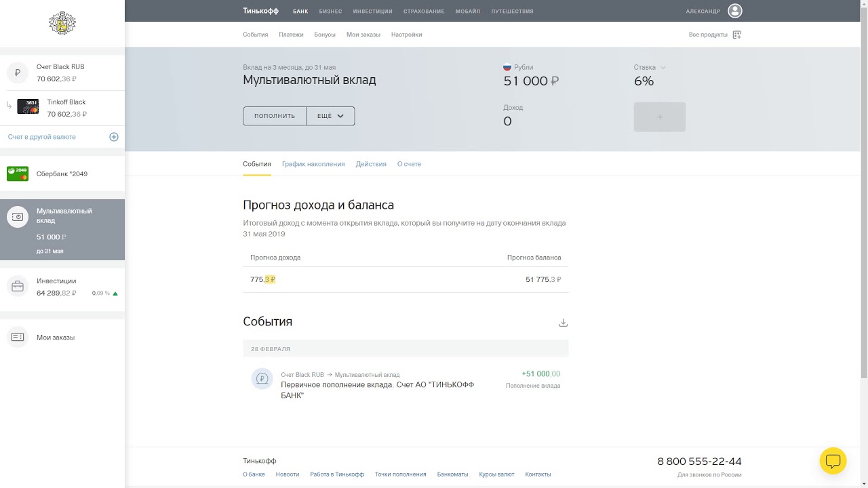Expand the ЕЩЕ dropdown button
This screenshot has width=868, height=488.
click(330, 116)
